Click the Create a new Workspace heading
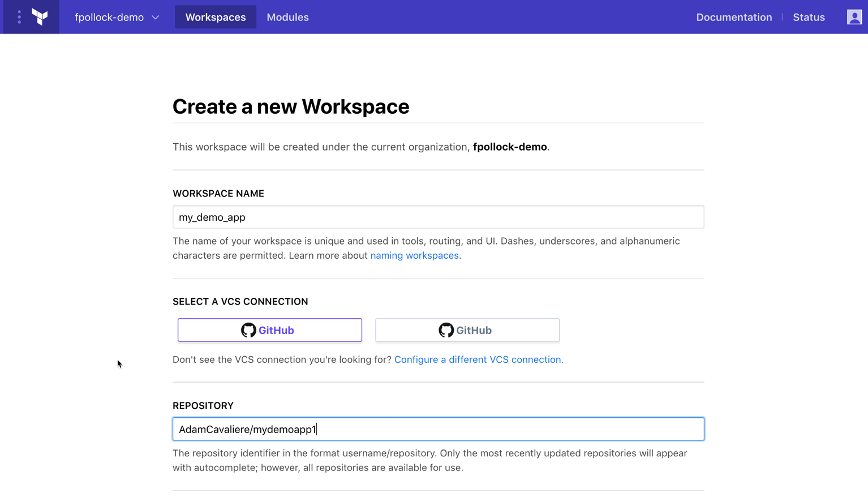 [x=291, y=106]
